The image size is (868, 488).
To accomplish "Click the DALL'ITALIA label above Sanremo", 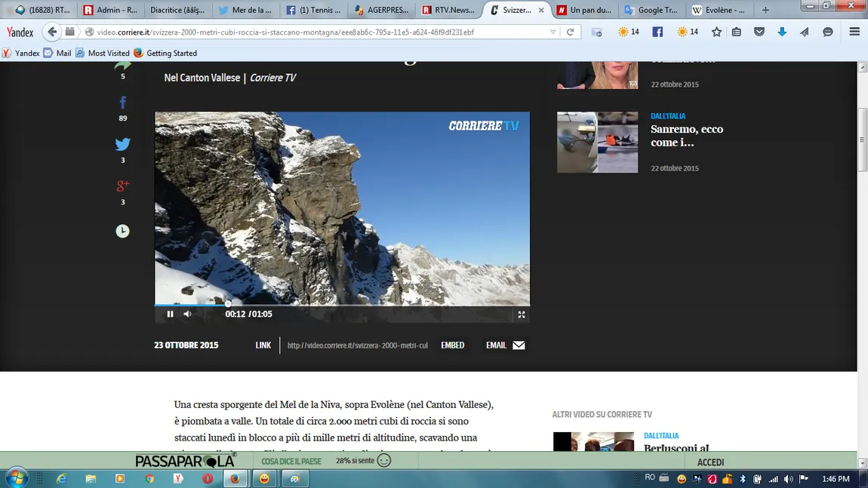I will click(668, 116).
